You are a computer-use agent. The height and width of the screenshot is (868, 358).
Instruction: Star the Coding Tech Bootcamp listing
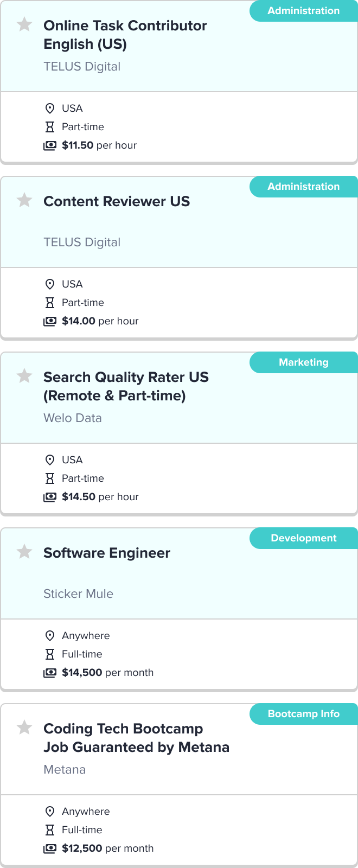coord(24,727)
